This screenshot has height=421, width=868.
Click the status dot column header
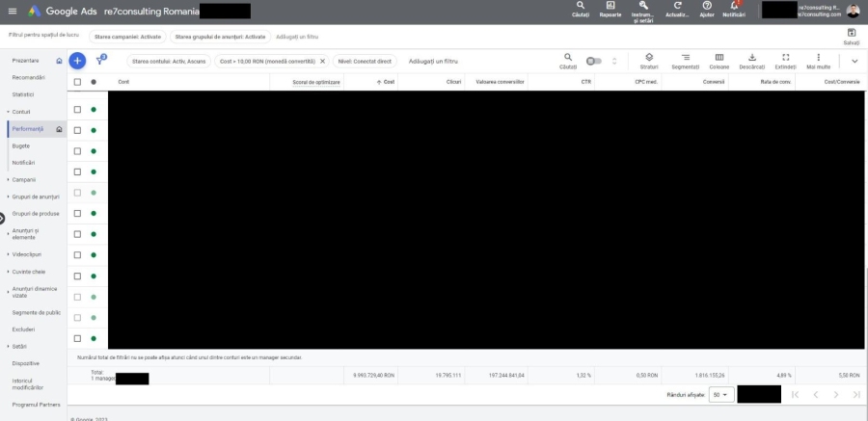coord(94,82)
